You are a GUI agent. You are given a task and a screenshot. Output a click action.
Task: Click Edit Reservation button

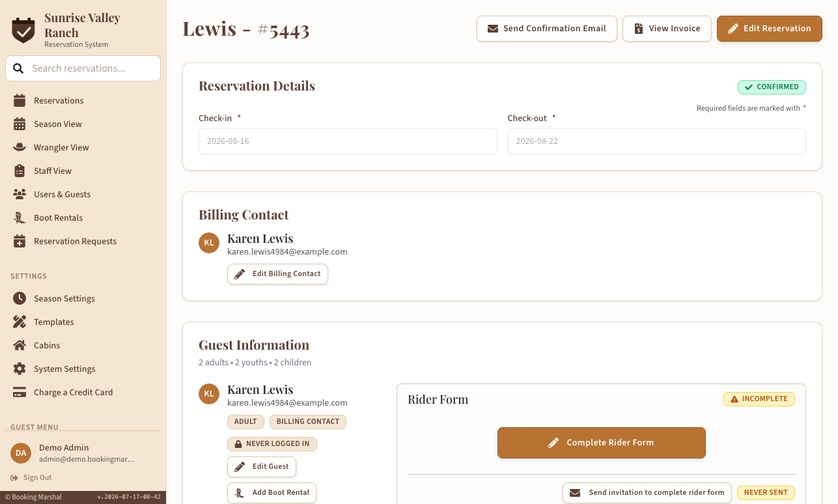770,29
